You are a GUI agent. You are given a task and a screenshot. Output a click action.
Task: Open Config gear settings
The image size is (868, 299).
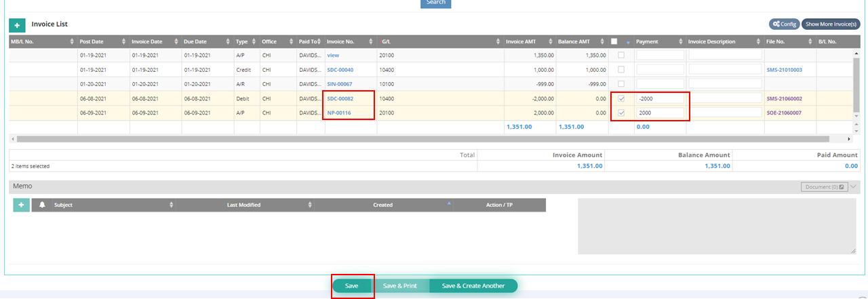(x=784, y=24)
